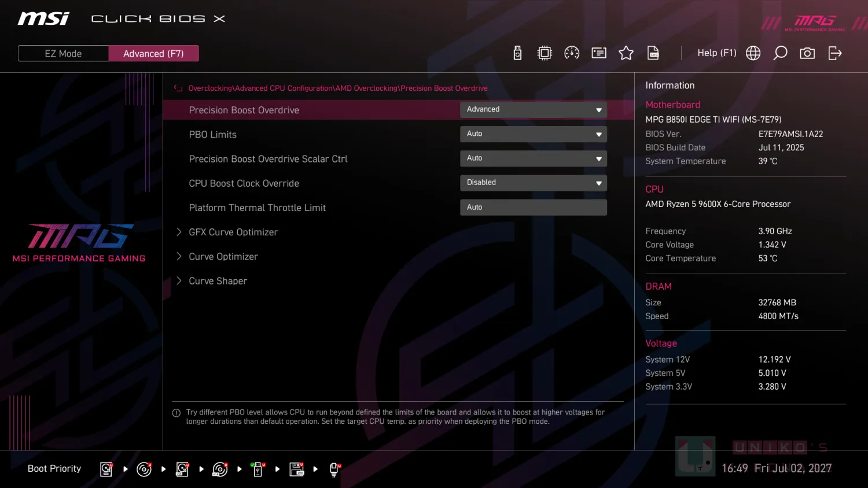868x488 pixels.
Task: Click the MSI logo
Action: pyautogui.click(x=43, y=19)
